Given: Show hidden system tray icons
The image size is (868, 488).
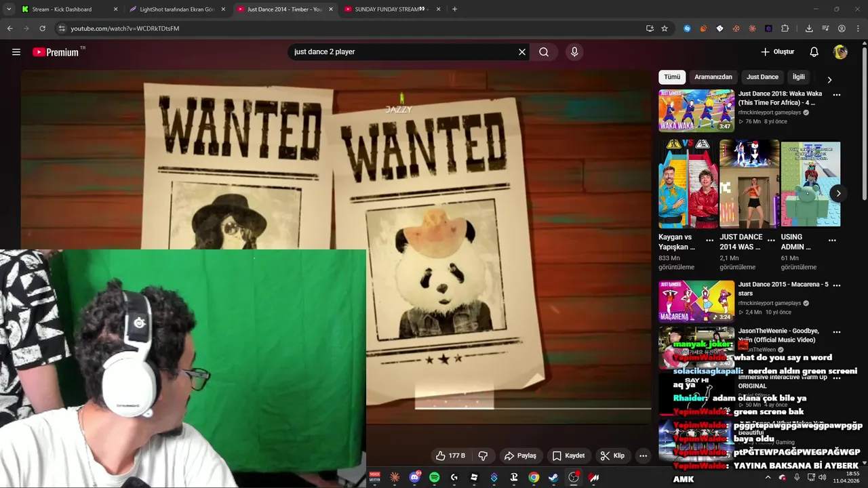Looking at the screenshot, I should [x=768, y=477].
